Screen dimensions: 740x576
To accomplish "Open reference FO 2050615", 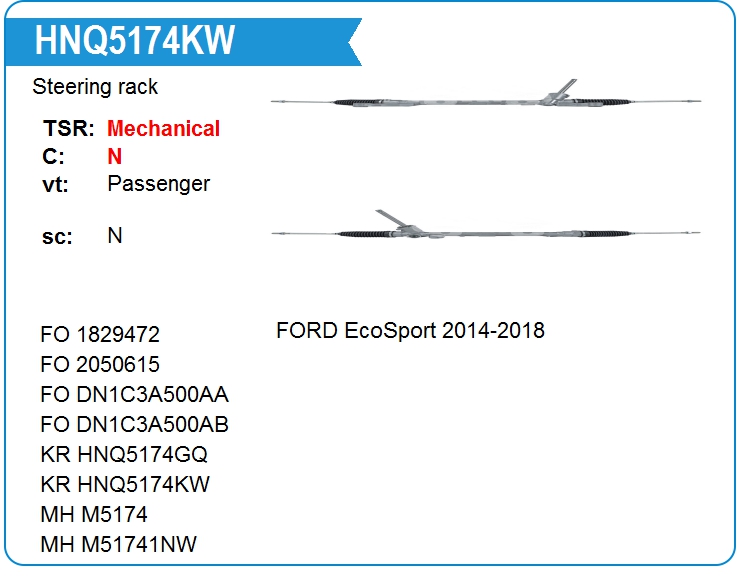I will click(100, 364).
